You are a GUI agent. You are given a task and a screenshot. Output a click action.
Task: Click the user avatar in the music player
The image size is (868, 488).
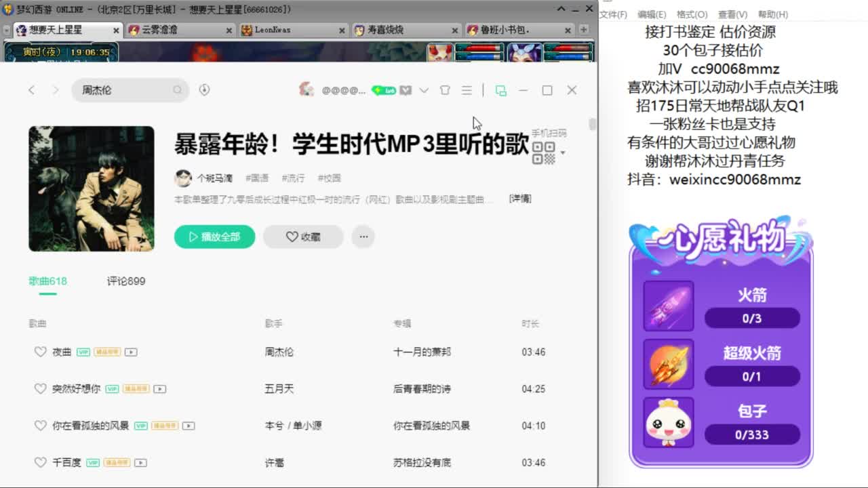[307, 89]
